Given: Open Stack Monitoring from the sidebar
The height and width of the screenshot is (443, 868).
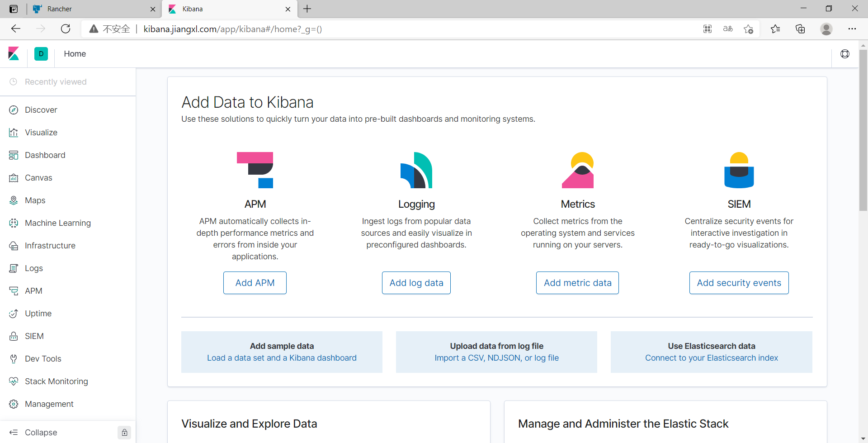Looking at the screenshot, I should [57, 381].
